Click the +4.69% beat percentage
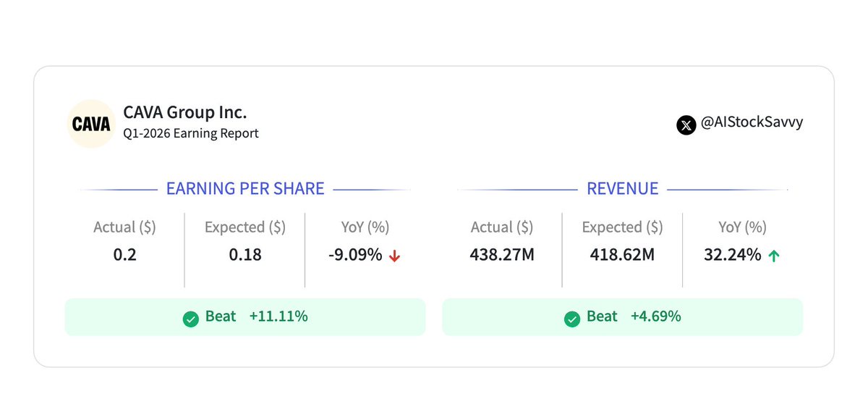868x399 pixels. 655,316
